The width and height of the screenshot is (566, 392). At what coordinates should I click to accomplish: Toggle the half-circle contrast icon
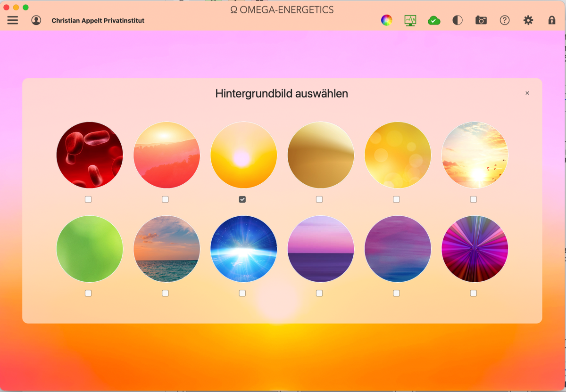click(458, 20)
